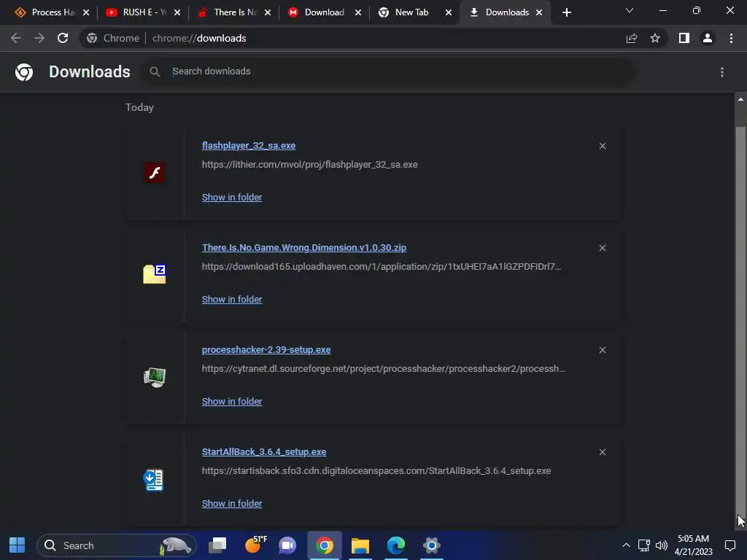The height and width of the screenshot is (560, 747).
Task: Remove StartAllBack setup from list
Action: (603, 452)
